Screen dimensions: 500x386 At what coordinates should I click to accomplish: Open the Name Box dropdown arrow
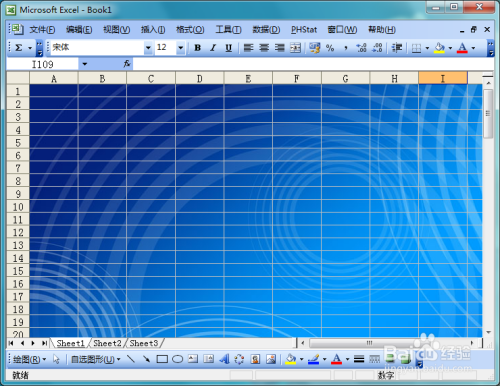click(85, 64)
